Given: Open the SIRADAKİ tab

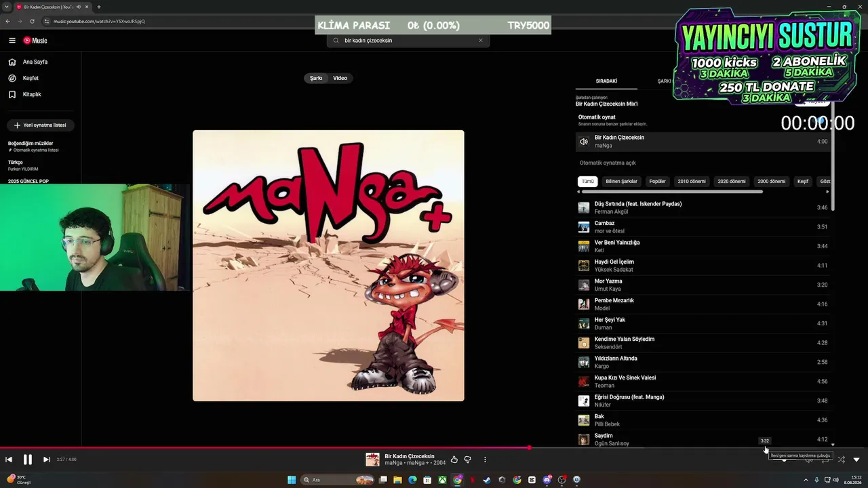Looking at the screenshot, I should click(x=606, y=81).
